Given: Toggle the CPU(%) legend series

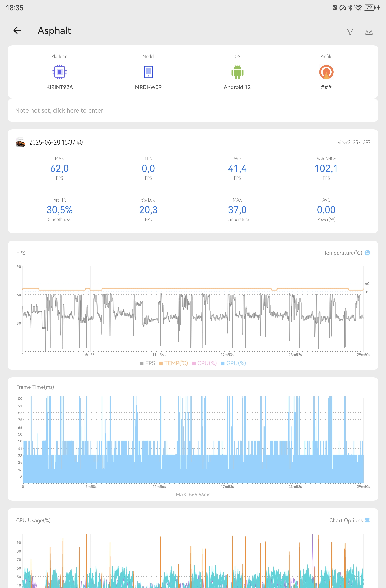Looking at the screenshot, I should [x=204, y=363].
